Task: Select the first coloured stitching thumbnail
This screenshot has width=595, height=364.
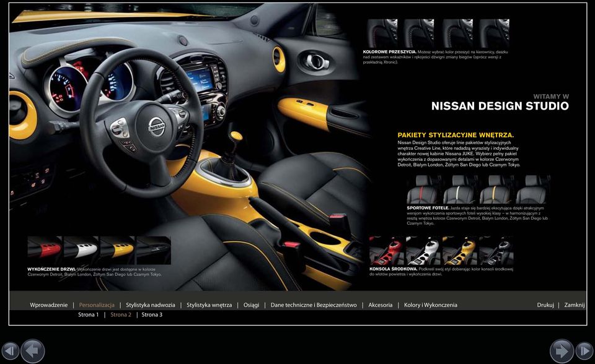Action: coord(382,33)
